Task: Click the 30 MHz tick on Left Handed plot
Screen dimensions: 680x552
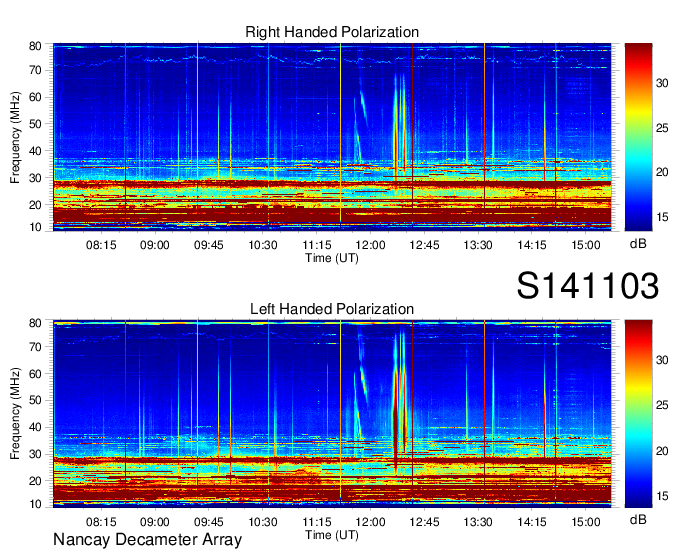Action: (x=35, y=454)
